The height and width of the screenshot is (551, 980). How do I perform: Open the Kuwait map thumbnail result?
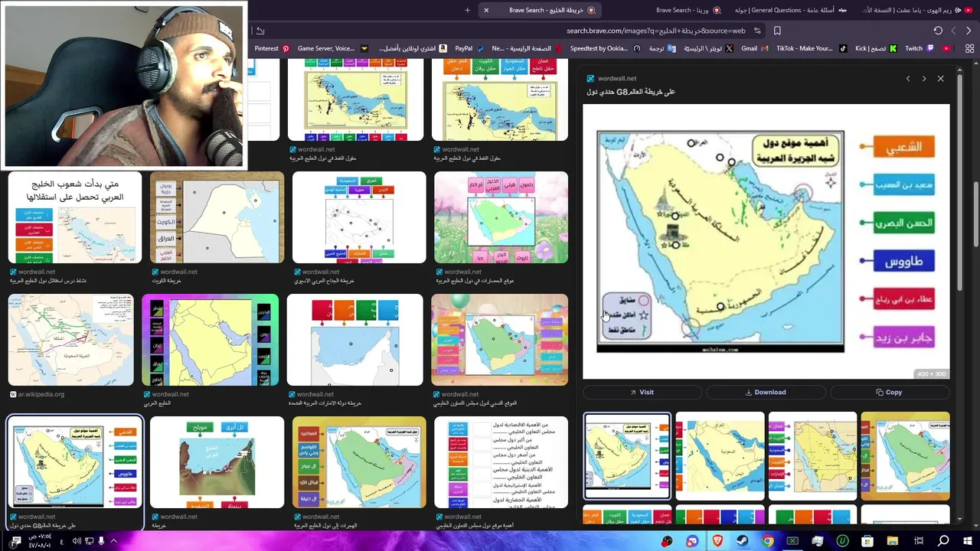coord(217,218)
